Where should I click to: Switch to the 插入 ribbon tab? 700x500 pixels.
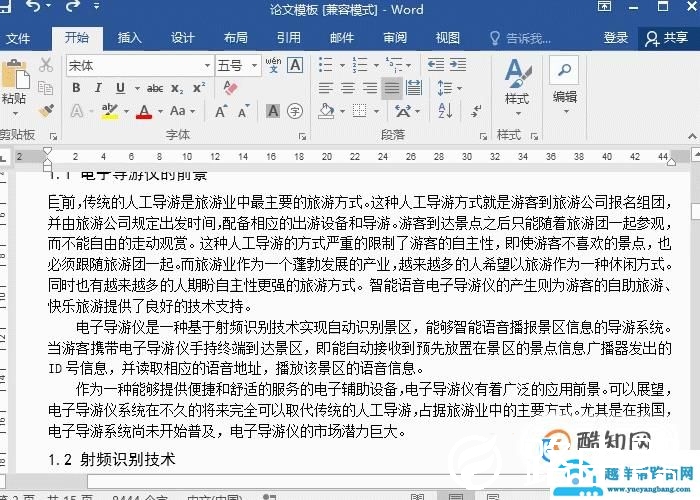coord(129,38)
